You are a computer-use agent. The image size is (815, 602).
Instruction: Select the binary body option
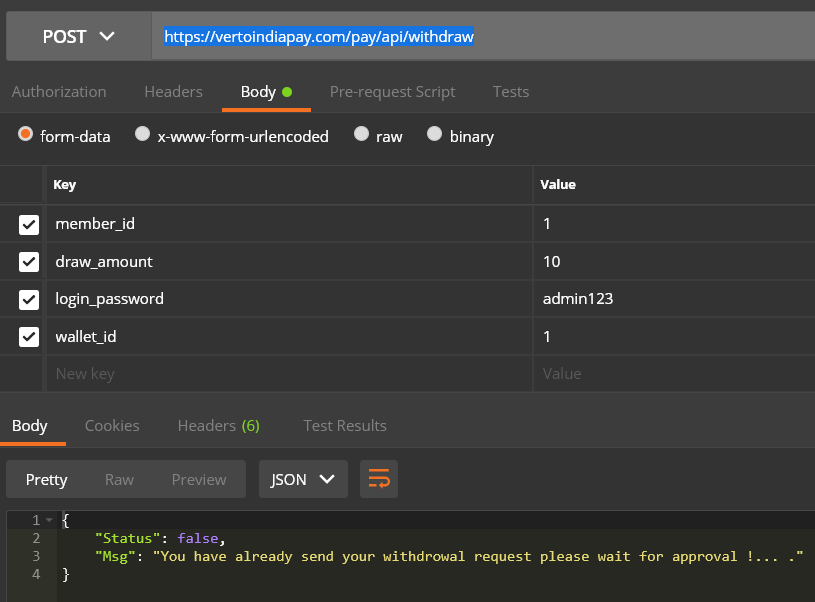tap(435, 135)
